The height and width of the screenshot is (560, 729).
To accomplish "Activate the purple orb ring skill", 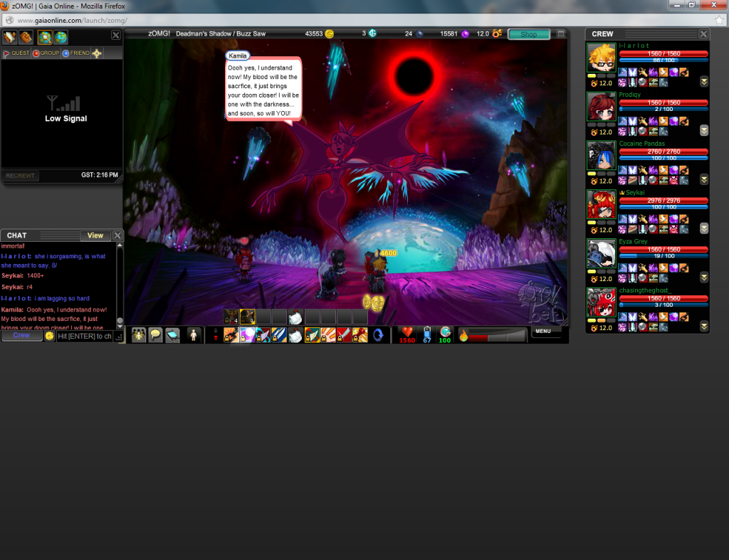I will pyautogui.click(x=247, y=334).
